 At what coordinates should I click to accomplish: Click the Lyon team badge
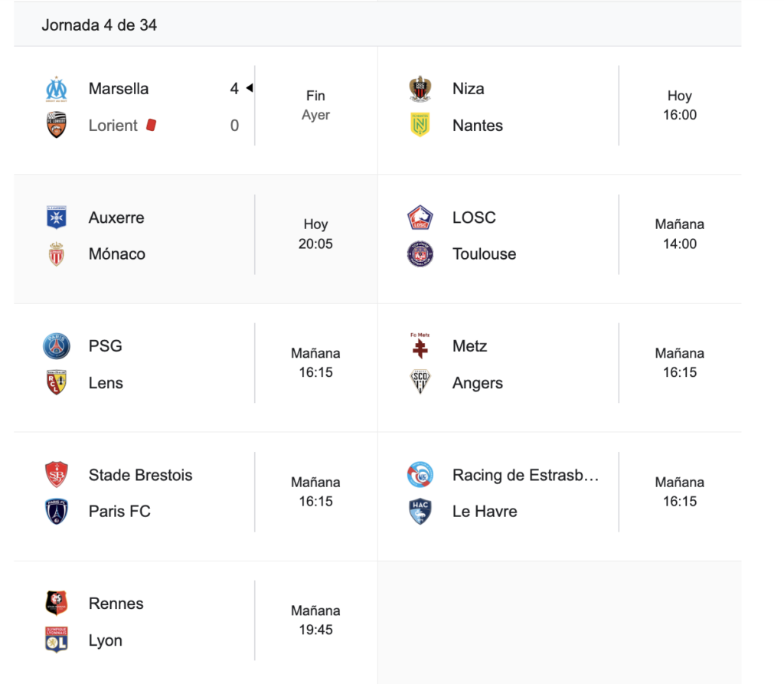click(x=56, y=640)
